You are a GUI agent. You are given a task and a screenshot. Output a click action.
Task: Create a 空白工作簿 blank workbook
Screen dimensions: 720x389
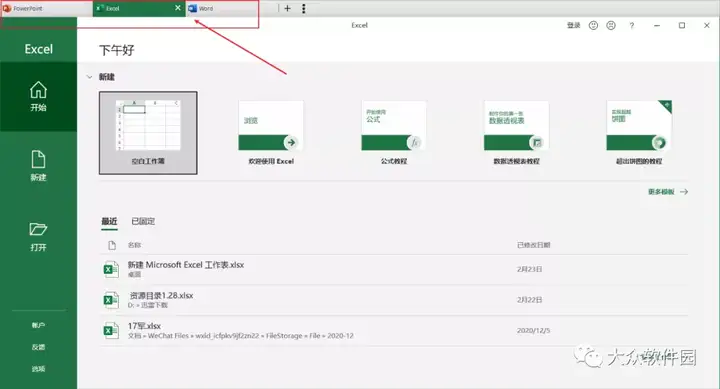pyautogui.click(x=148, y=133)
